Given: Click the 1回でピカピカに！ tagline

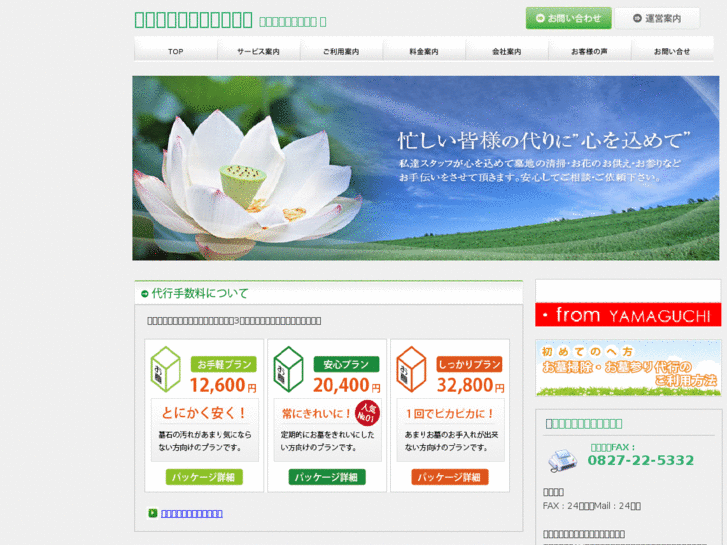Looking at the screenshot, I should click(450, 413).
